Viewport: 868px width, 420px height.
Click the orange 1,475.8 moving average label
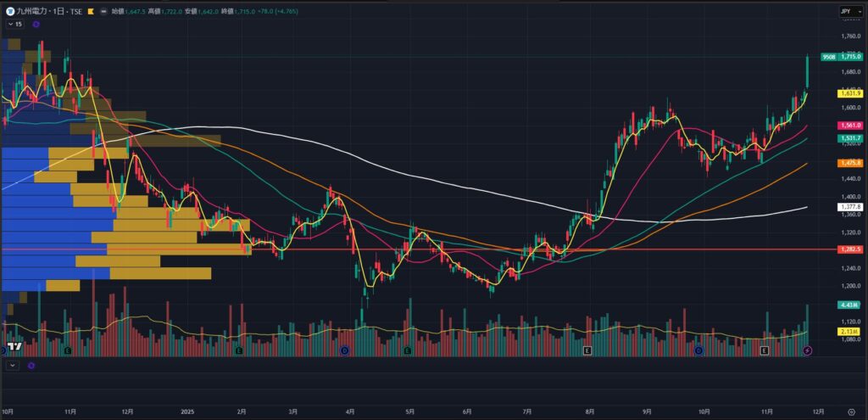(x=850, y=162)
